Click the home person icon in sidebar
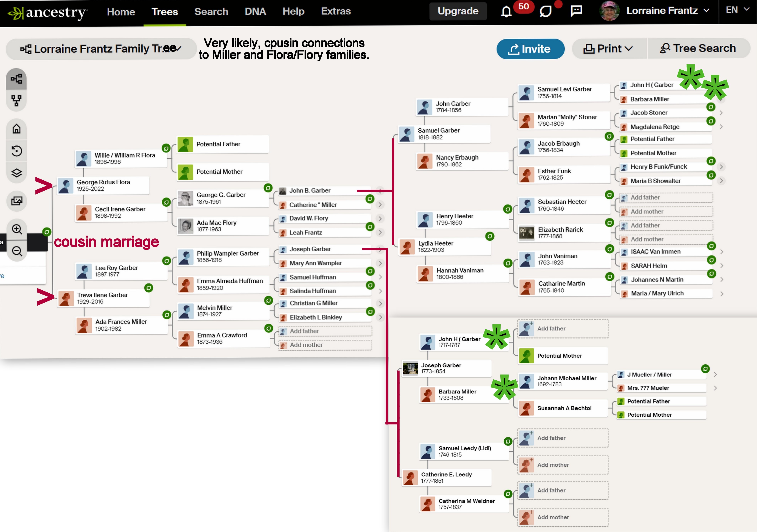 coord(16,129)
